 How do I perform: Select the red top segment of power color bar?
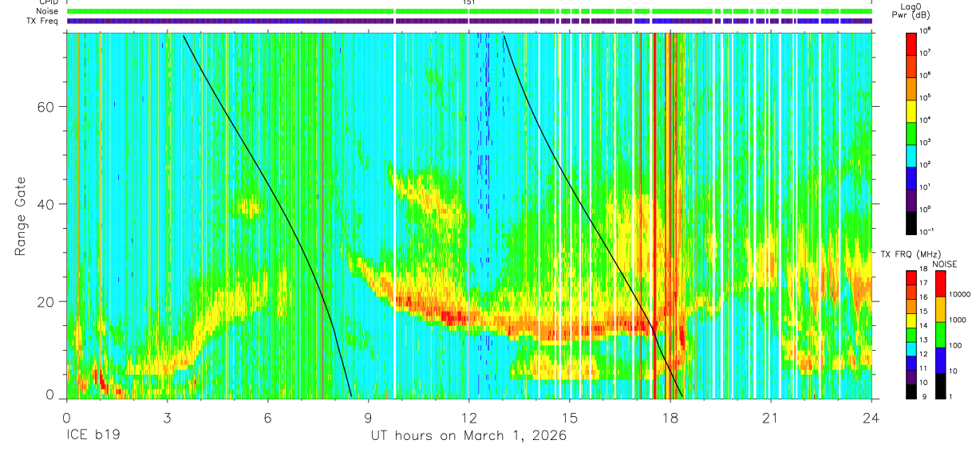911,43
